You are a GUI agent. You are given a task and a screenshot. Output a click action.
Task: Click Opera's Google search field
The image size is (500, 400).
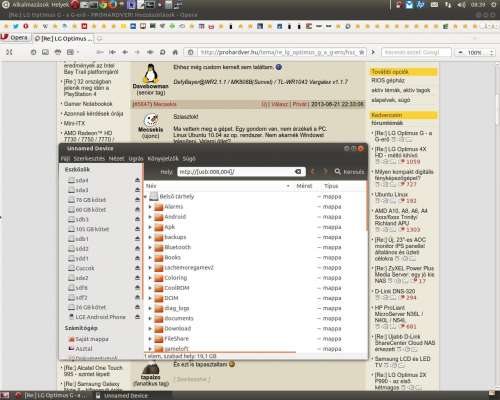click(416, 52)
